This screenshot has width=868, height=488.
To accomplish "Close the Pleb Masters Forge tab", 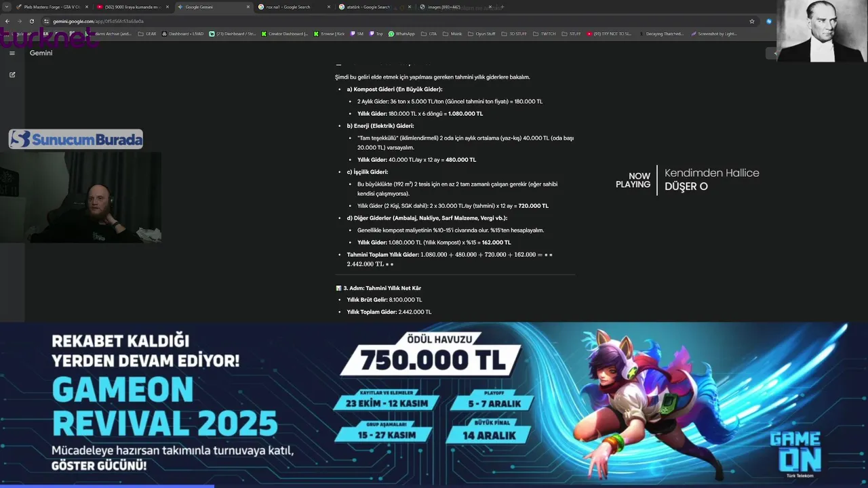I will pos(87,7).
